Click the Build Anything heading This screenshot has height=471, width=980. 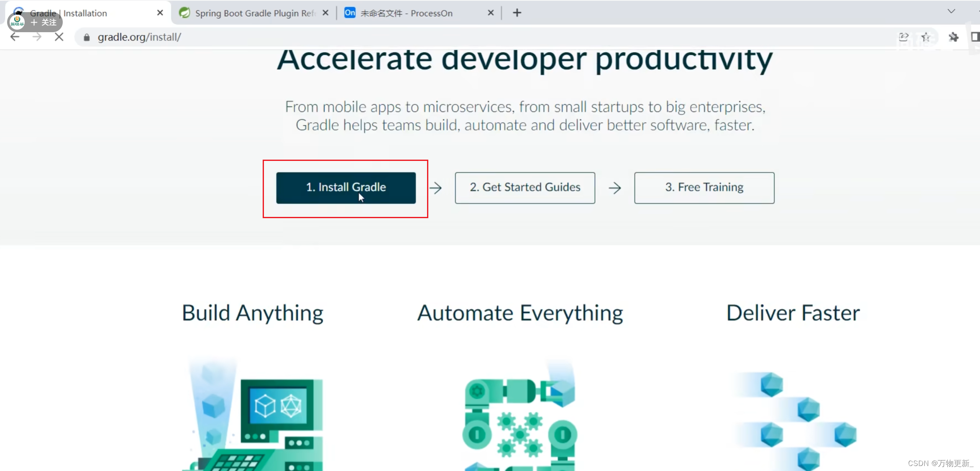click(253, 313)
